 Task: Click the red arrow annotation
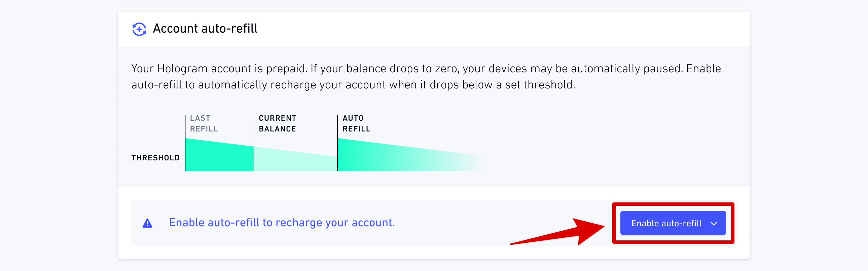pyautogui.click(x=558, y=232)
